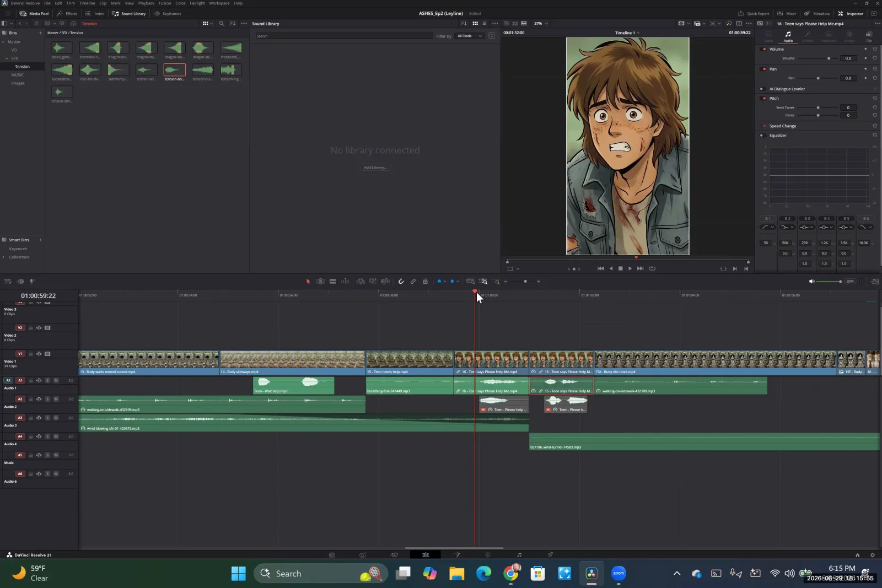
Task: Open viewer zoom 37% dropdown
Action: [541, 24]
